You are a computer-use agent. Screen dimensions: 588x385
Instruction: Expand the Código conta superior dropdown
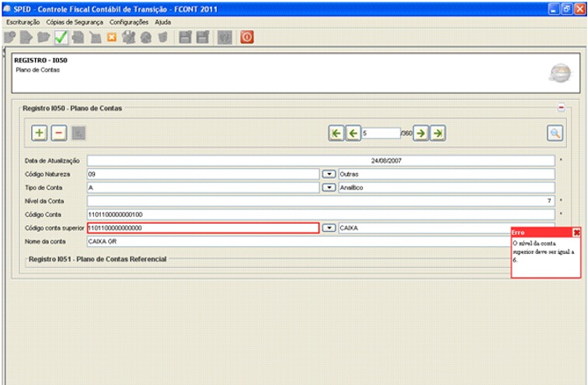point(329,228)
